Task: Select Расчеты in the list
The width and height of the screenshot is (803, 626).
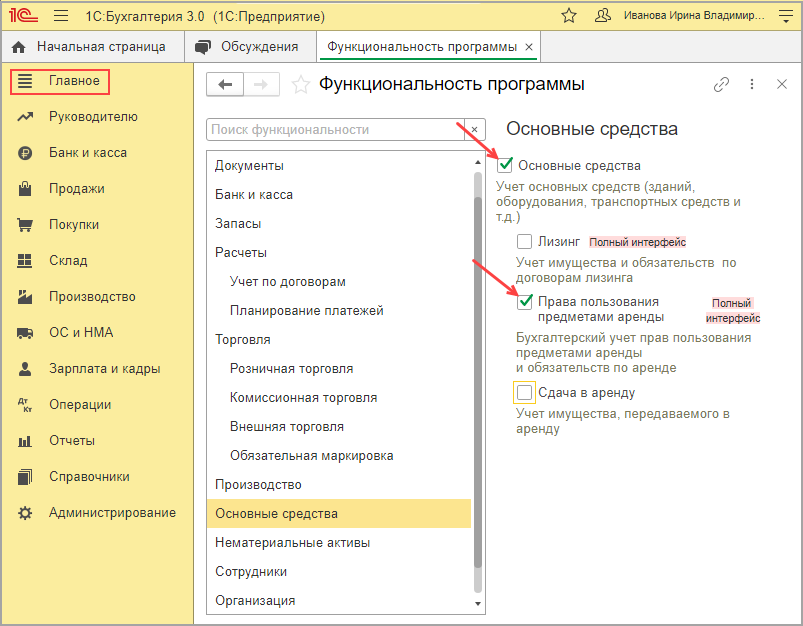Action: pyautogui.click(x=339, y=253)
